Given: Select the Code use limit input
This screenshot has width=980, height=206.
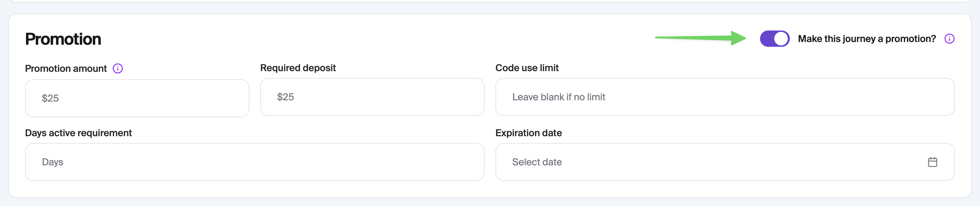Looking at the screenshot, I should coord(725,97).
